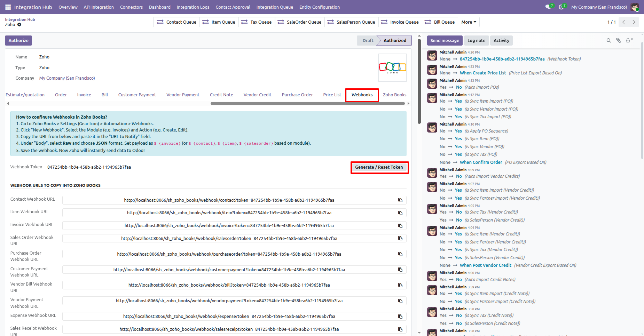Open the My Company (San Francisco) company link
This screenshot has width=644, height=336.
67,78
